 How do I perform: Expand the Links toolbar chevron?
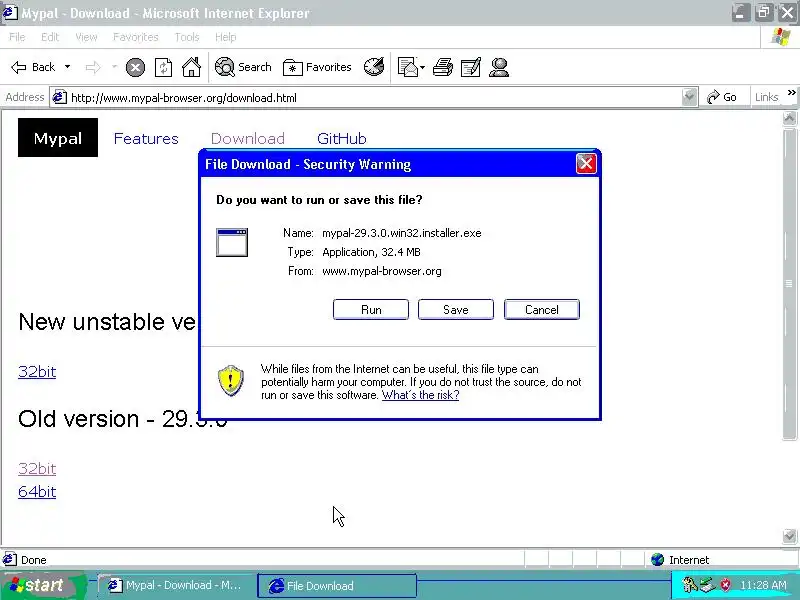click(x=791, y=93)
